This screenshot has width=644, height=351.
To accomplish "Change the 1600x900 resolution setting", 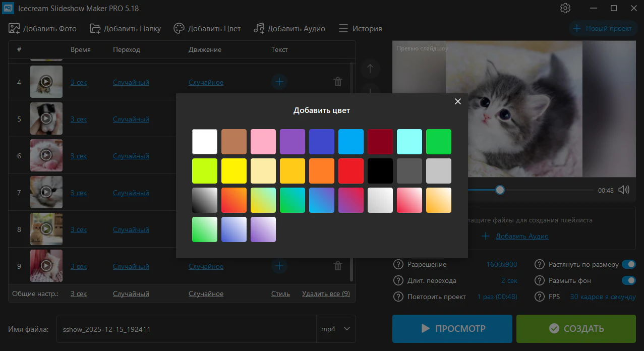I will click(x=501, y=264).
